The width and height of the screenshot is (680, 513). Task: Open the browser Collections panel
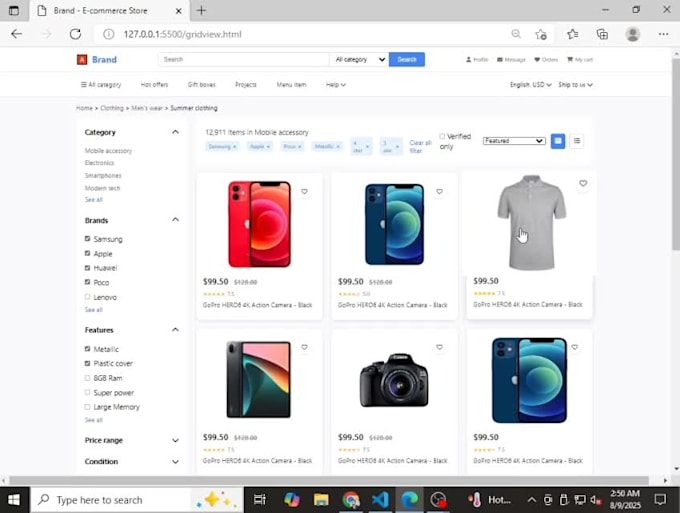pos(602,34)
